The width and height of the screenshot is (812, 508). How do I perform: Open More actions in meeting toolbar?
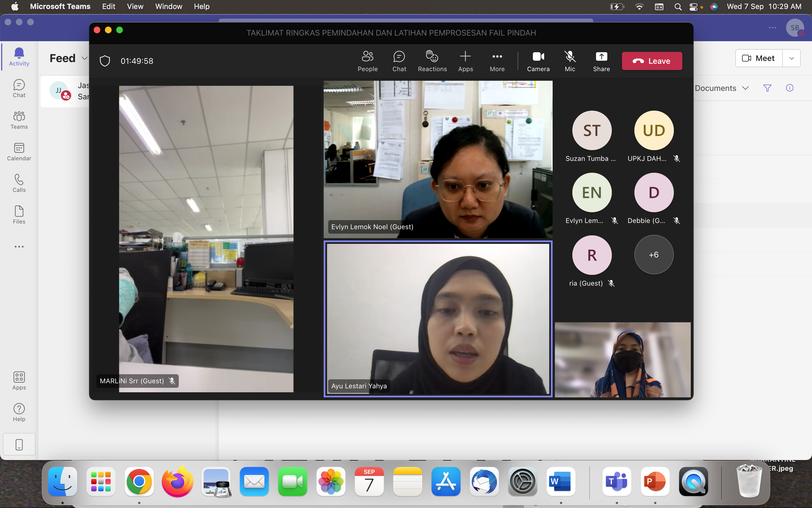(497, 61)
